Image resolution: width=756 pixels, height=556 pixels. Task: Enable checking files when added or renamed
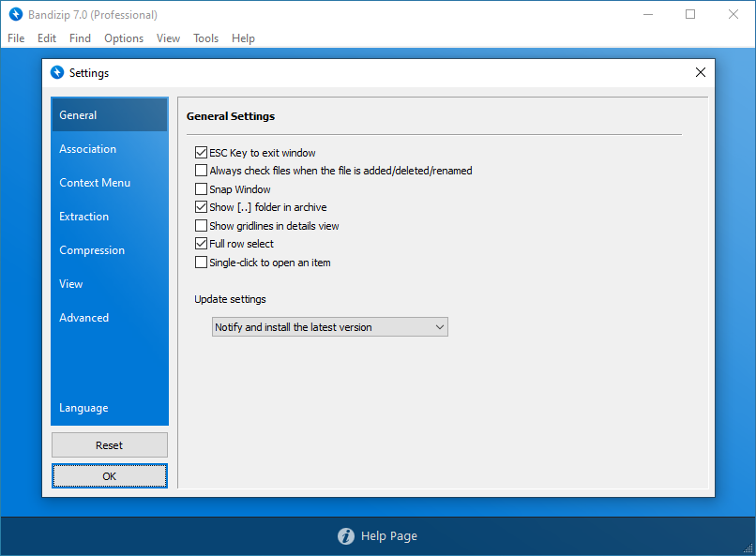tap(201, 171)
